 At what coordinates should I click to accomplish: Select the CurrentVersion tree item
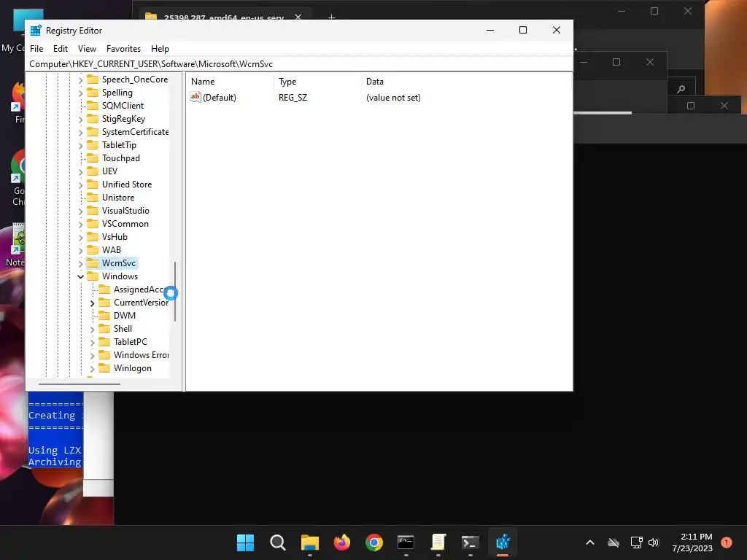[x=141, y=303]
